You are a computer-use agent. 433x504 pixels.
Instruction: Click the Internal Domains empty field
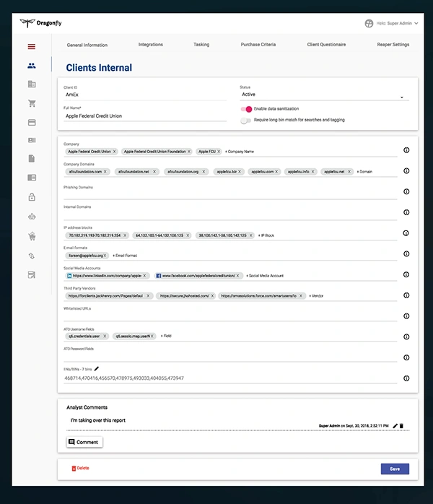(x=230, y=215)
